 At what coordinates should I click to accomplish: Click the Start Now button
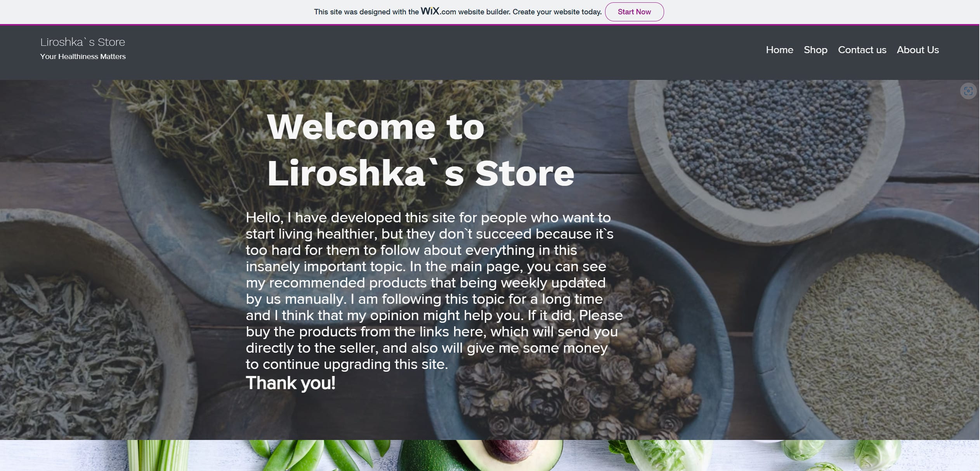(634, 12)
